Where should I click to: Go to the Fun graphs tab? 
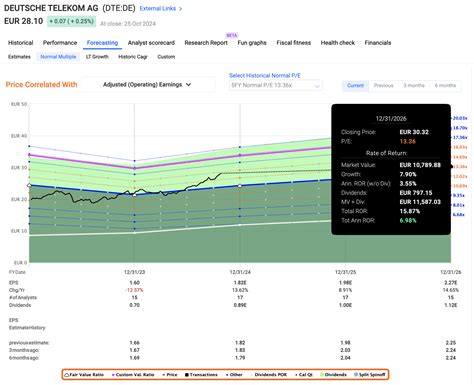tap(252, 43)
